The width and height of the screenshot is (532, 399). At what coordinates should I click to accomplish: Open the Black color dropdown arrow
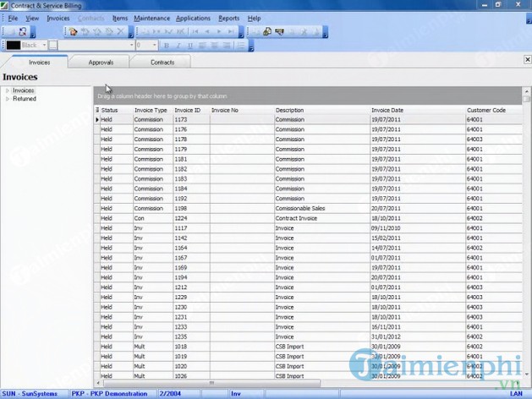point(44,45)
